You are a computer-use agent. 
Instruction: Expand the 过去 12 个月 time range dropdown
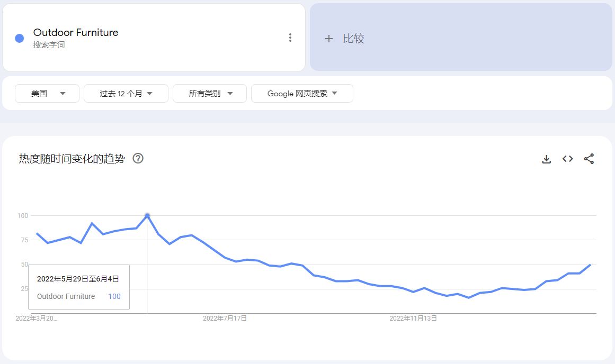coord(126,93)
